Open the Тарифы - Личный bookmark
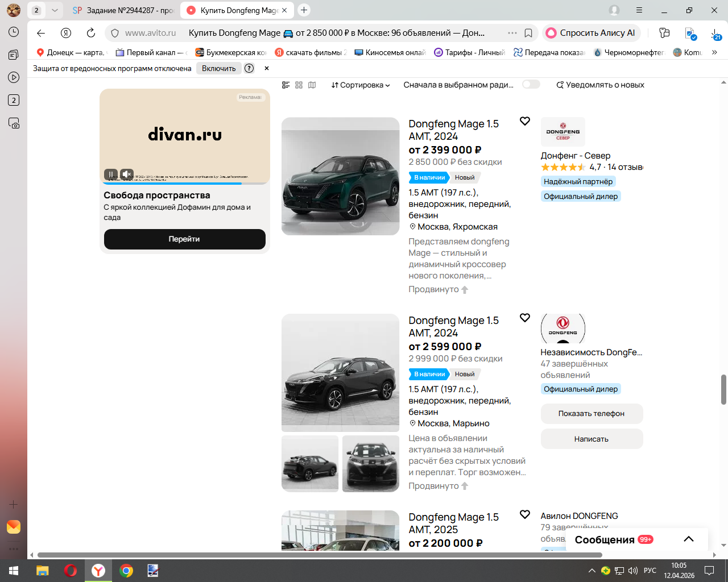This screenshot has width=728, height=582. [x=469, y=52]
